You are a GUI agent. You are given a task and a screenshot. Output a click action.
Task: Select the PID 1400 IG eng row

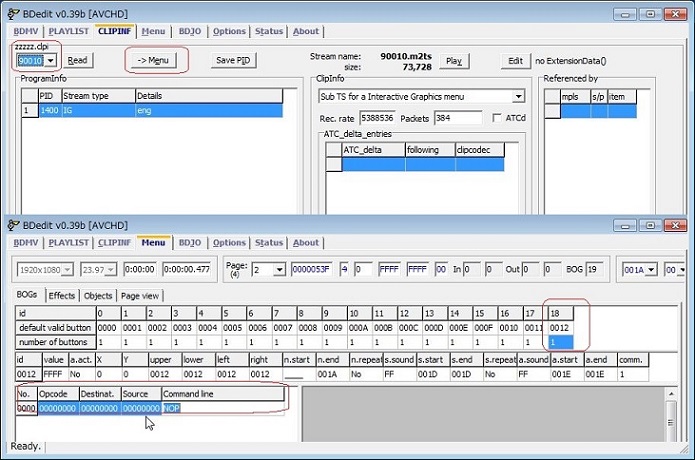tap(152, 110)
